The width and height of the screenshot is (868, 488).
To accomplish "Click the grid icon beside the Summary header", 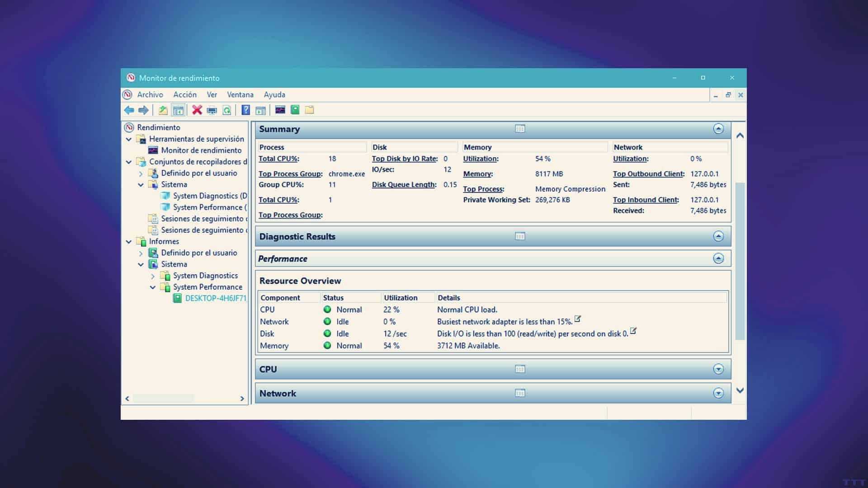I will pyautogui.click(x=520, y=128).
